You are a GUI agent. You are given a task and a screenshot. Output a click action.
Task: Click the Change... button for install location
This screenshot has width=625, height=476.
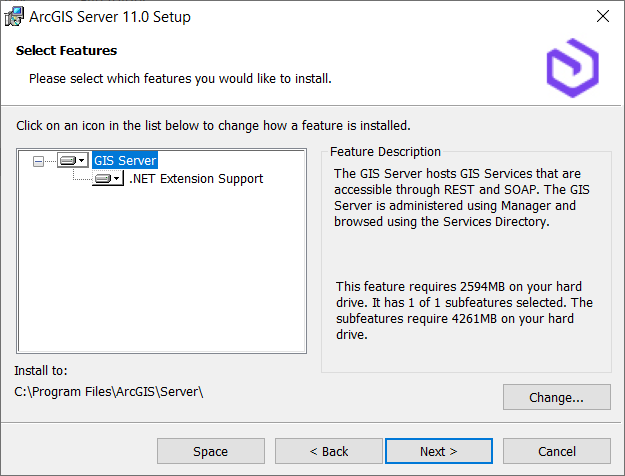(557, 397)
